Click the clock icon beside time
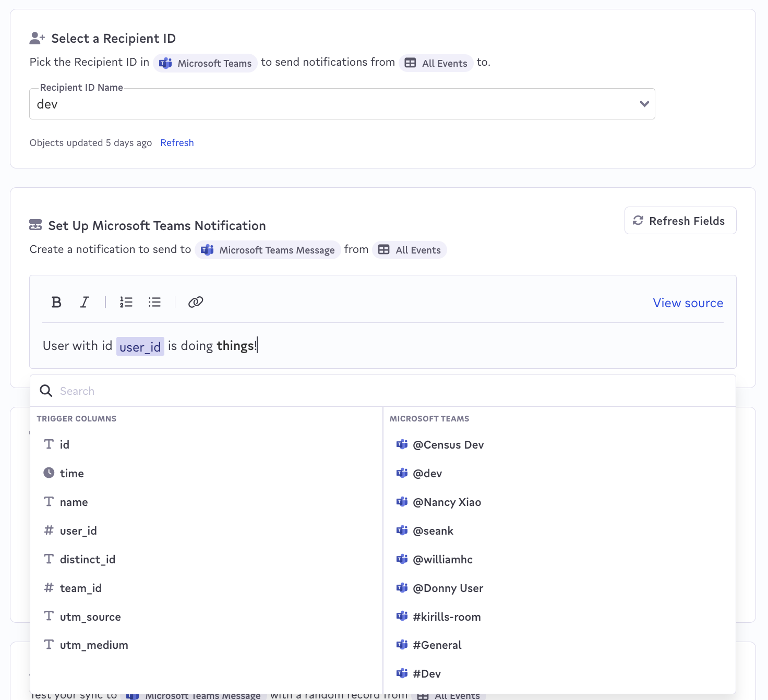Image resolution: width=768 pixels, height=700 pixels. [49, 473]
